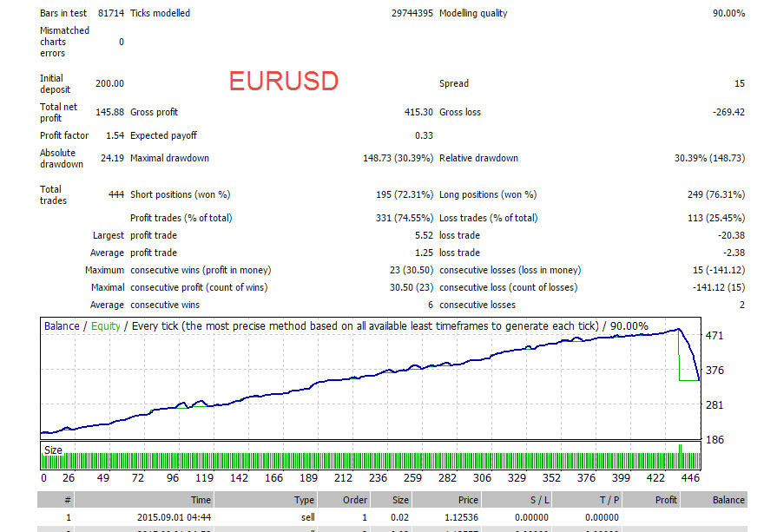
Task: Select the average profit trade value 1.25
Action: coord(424,253)
